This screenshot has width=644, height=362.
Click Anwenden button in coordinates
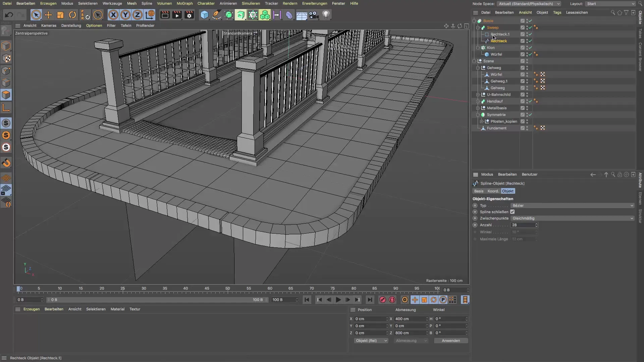click(451, 340)
